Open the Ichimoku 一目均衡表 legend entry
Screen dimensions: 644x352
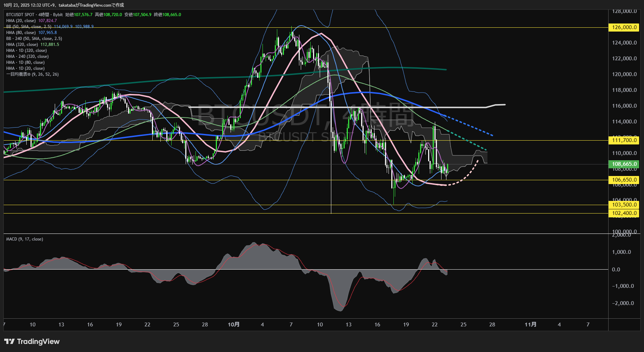32,74
